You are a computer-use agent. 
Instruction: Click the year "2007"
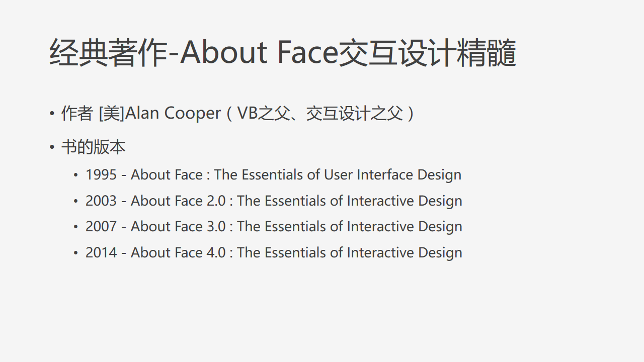(x=101, y=227)
